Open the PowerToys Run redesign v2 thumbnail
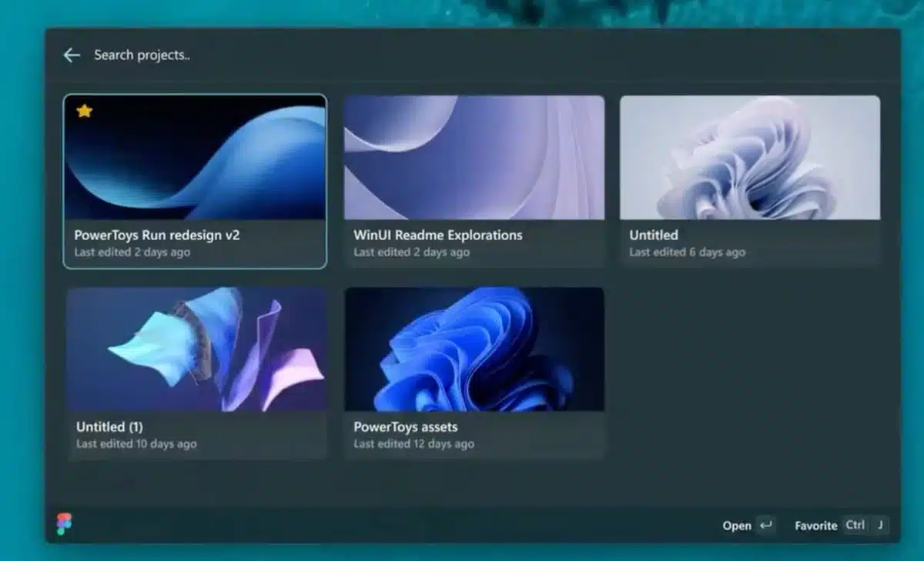Viewport: 924px width, 561px height. click(x=195, y=158)
